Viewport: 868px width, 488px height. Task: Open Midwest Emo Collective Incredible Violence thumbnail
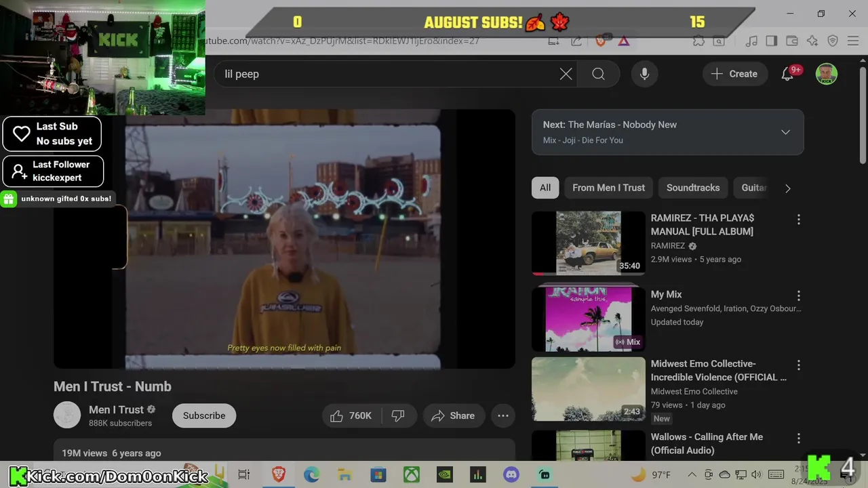[x=589, y=389]
